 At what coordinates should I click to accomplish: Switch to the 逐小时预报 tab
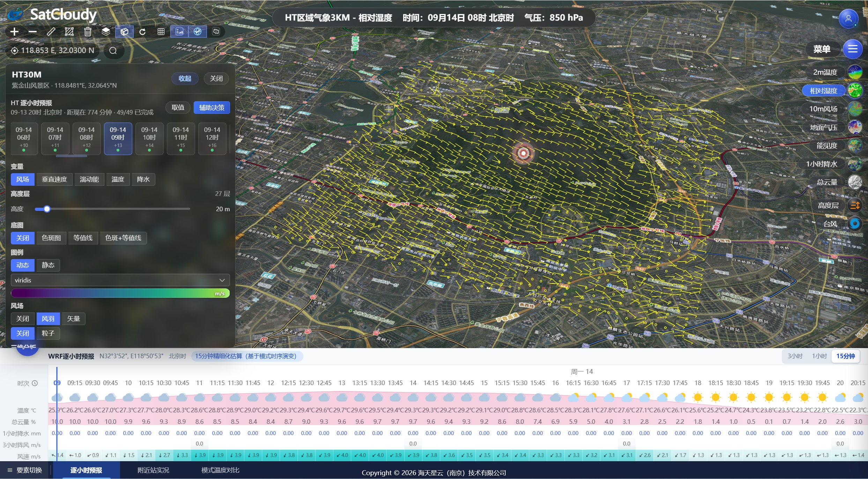[86, 470]
